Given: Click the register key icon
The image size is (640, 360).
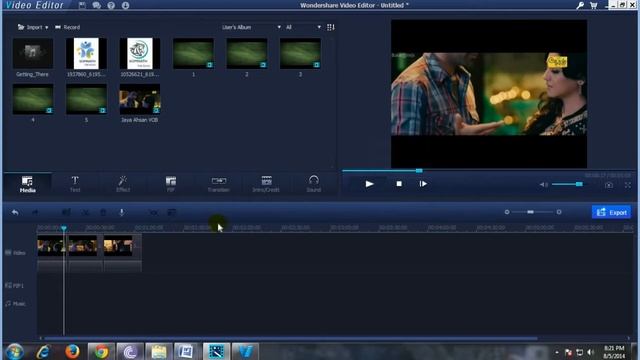Looking at the screenshot, I should point(580,5).
